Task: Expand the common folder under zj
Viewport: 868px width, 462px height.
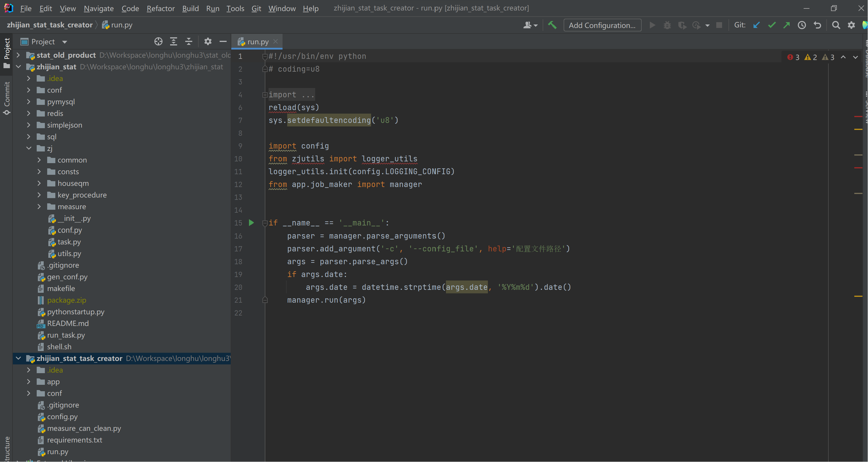Action: (x=39, y=160)
